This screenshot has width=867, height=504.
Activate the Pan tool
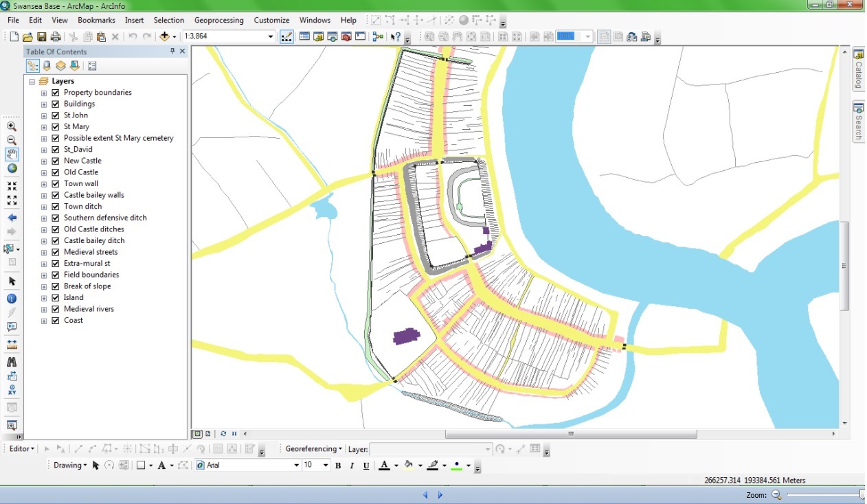point(11,154)
